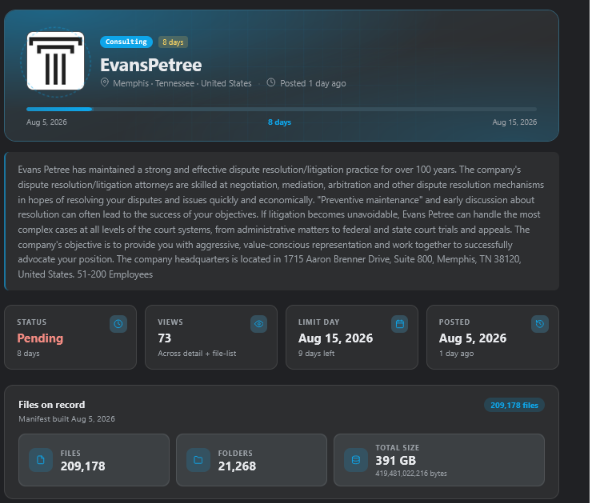The width and height of the screenshot is (590, 503).
Task: Click the yellow 8 days badge
Action: pyautogui.click(x=173, y=42)
